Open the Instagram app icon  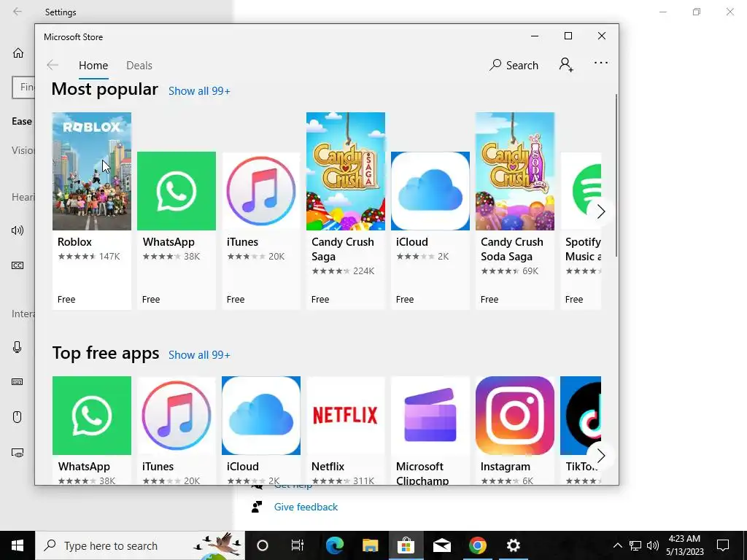(515, 416)
